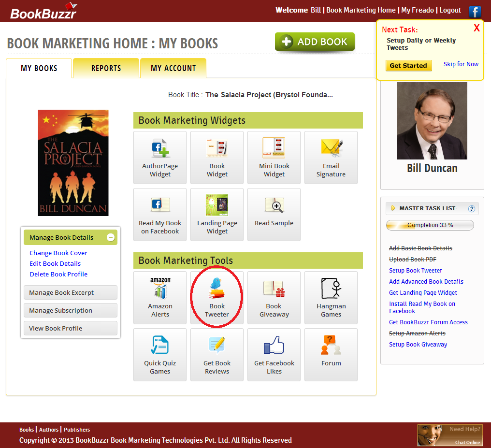Open the Hangman Games tool
Image resolution: width=491 pixels, height=448 pixels.
pos(331,298)
